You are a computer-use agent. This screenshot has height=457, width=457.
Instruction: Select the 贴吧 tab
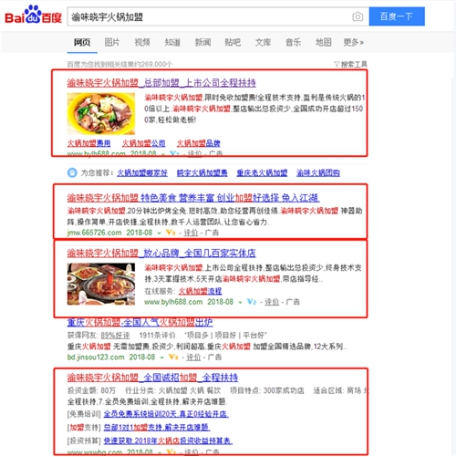click(x=233, y=42)
